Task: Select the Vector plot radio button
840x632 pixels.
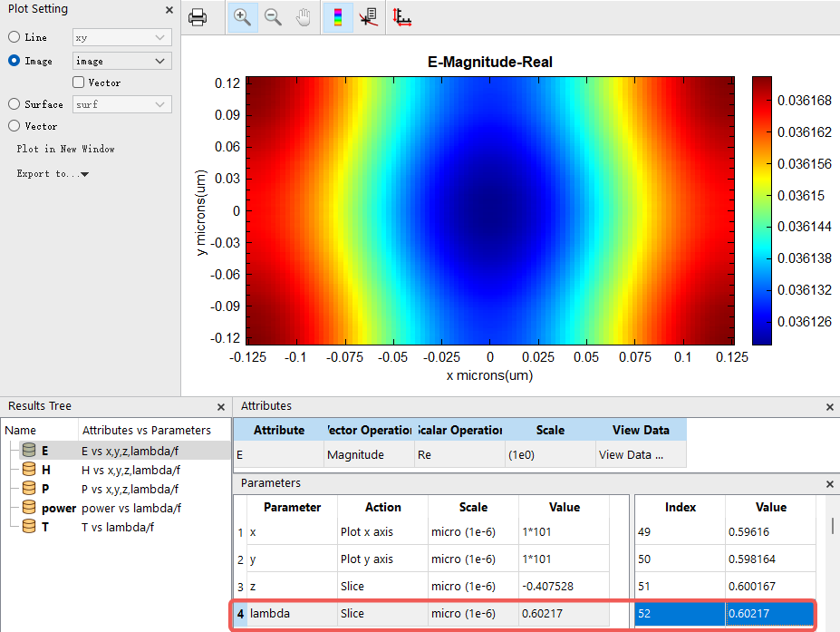Action: click(x=14, y=126)
